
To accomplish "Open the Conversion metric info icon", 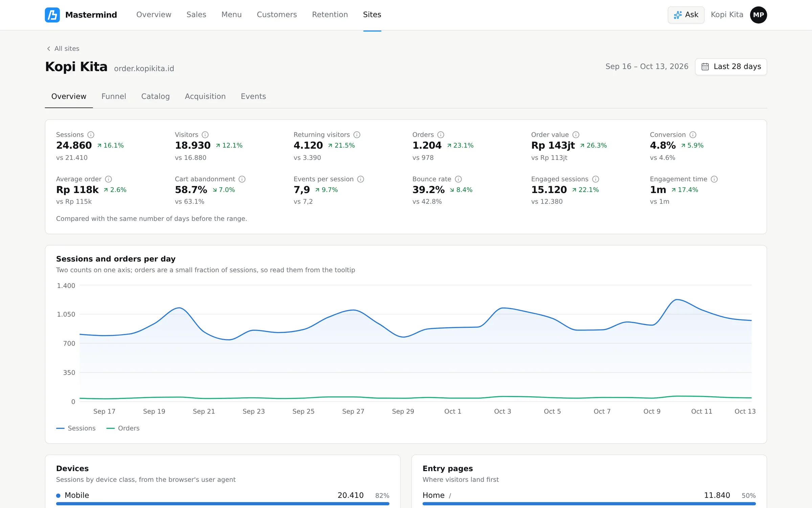I will pyautogui.click(x=693, y=135).
